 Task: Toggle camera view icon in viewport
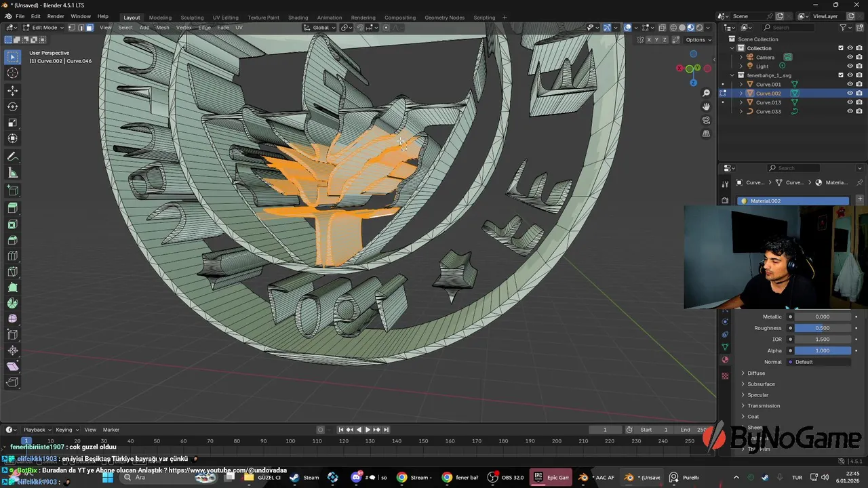(x=706, y=120)
